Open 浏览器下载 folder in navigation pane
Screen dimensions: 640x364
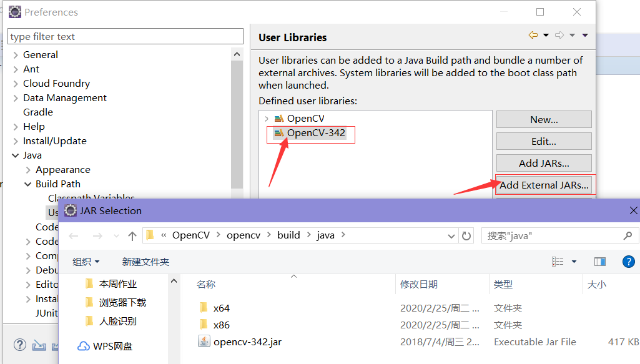coord(122,303)
